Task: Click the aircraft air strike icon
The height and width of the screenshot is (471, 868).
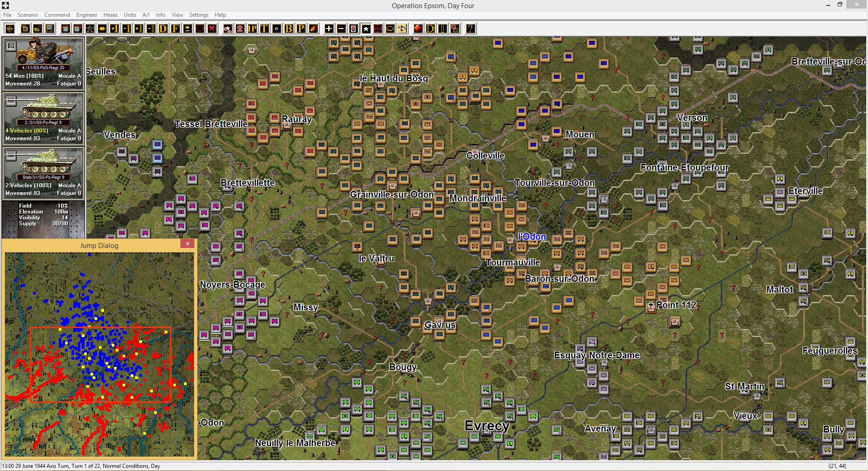Action: [402, 29]
